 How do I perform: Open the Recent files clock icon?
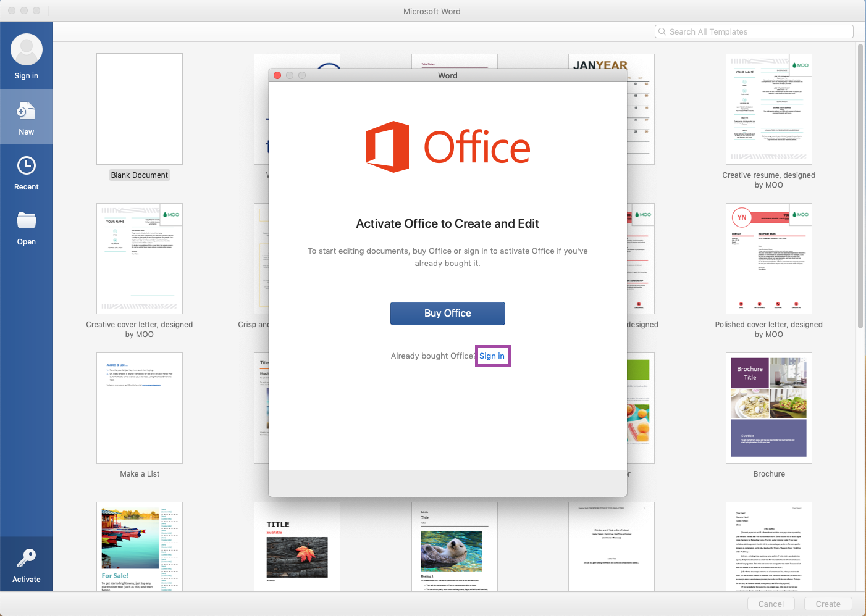point(27,165)
